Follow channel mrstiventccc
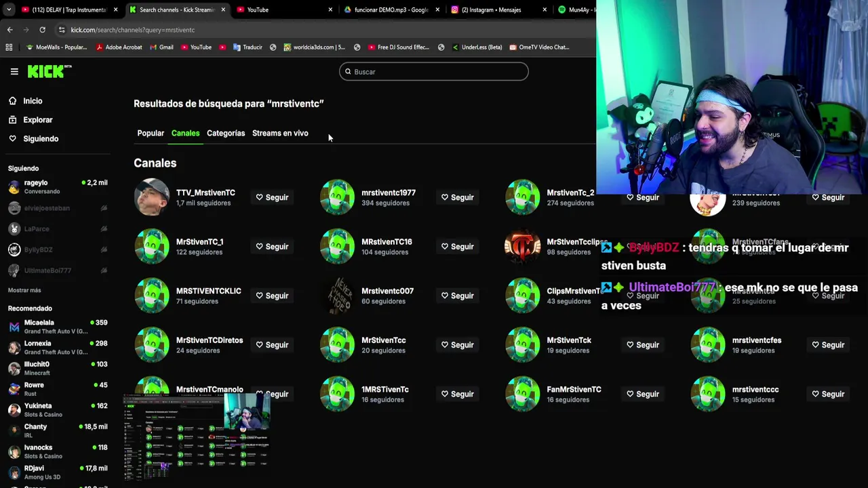The height and width of the screenshot is (488, 868). [x=829, y=394]
